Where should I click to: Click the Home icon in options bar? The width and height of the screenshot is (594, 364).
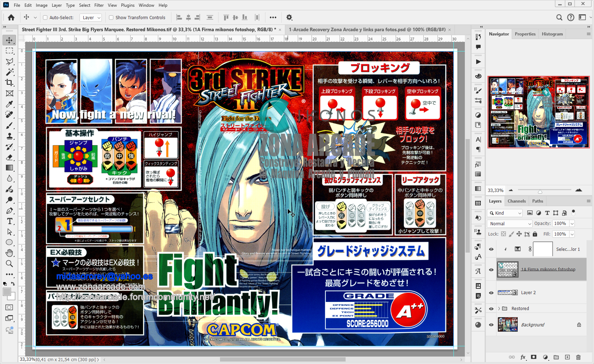11,17
